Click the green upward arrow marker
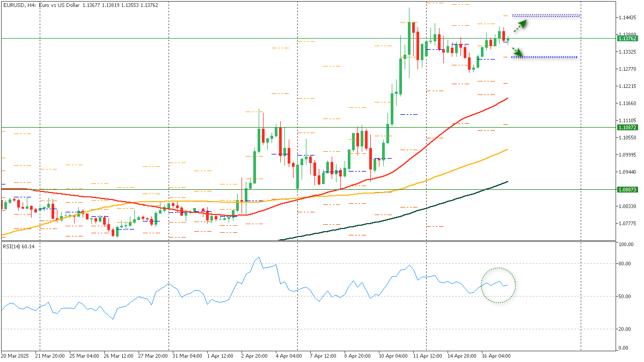 tap(519, 25)
